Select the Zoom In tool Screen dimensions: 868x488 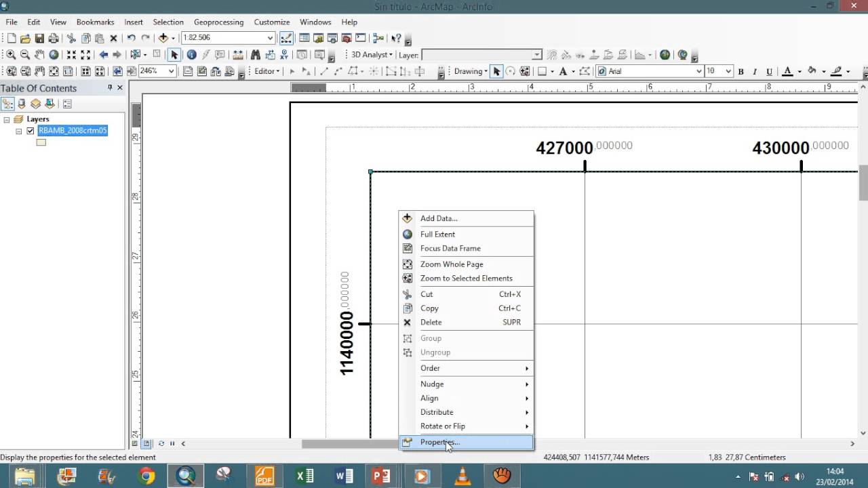[x=11, y=55]
